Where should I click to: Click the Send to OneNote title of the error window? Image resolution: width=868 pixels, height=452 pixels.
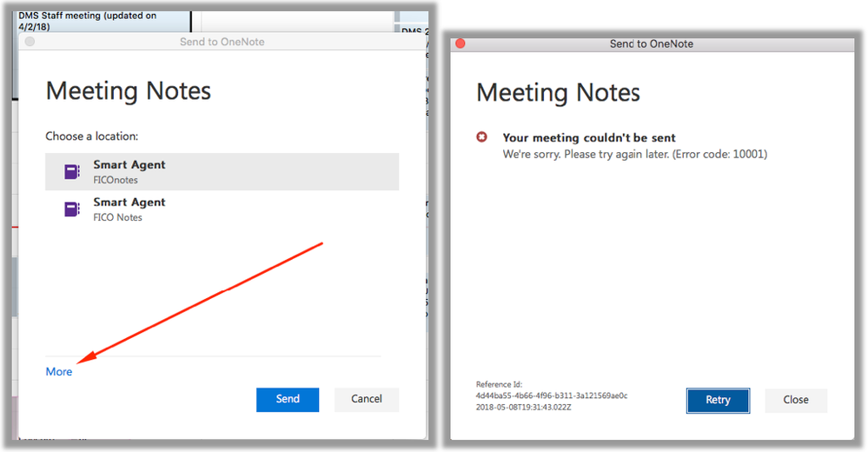click(x=652, y=44)
